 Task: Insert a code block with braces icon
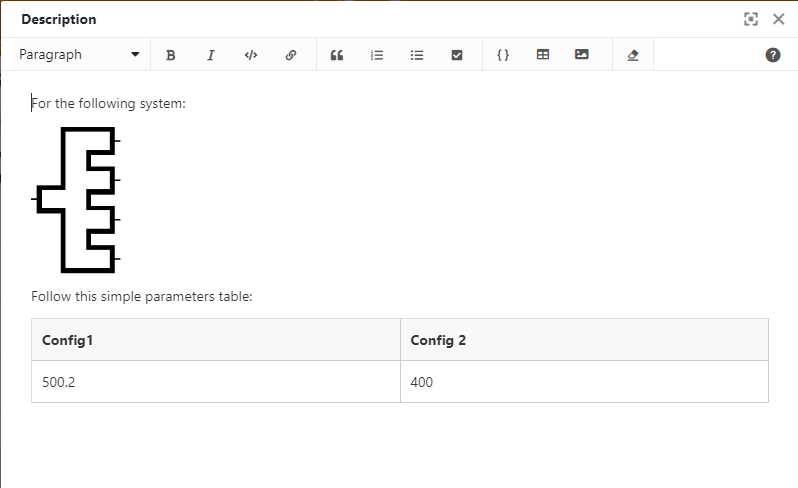tap(503, 55)
